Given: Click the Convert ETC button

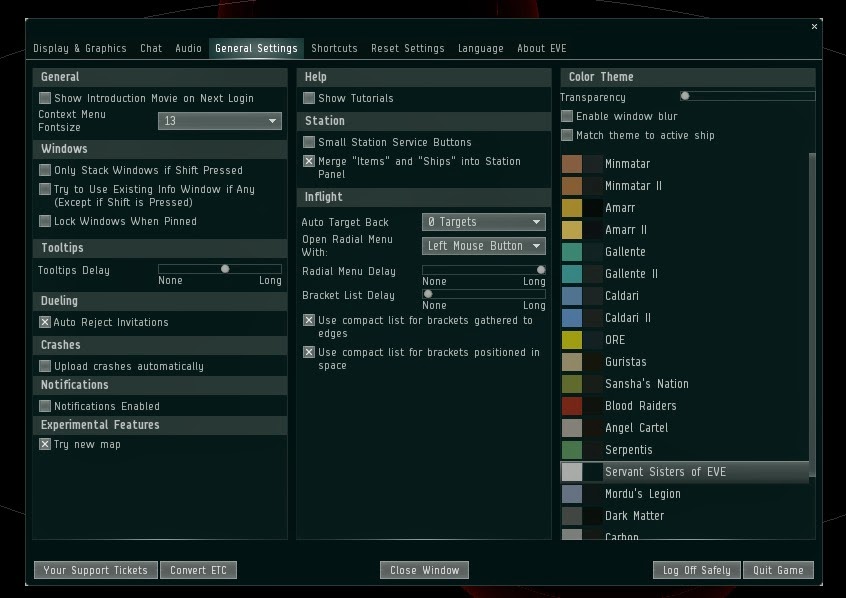Looking at the screenshot, I should click(x=198, y=570).
